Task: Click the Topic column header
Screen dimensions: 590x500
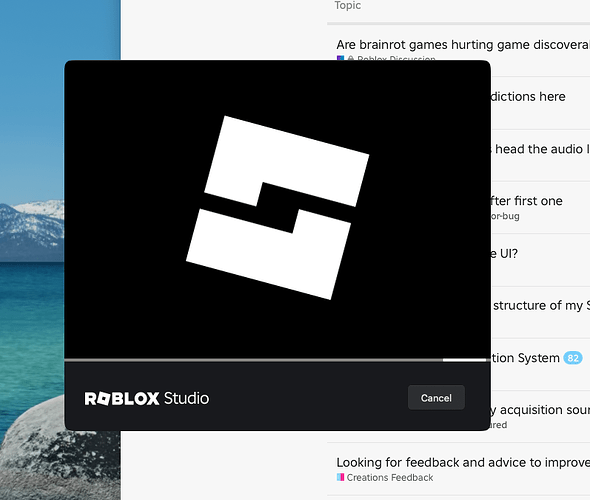Action: (348, 5)
